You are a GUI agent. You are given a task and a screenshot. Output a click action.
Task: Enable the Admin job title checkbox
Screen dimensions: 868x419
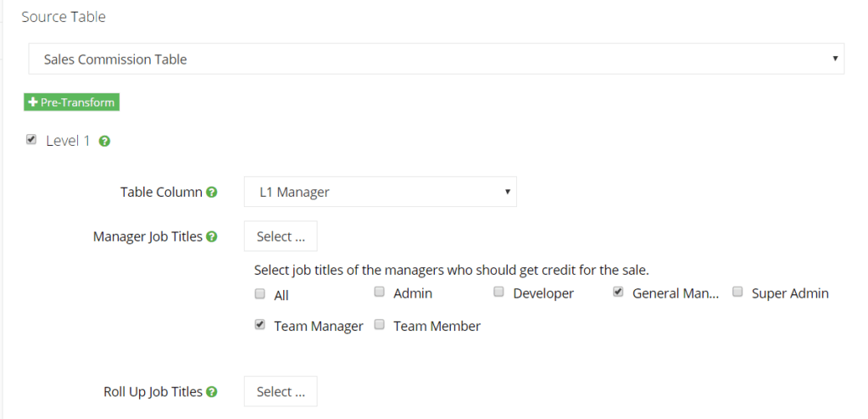pyautogui.click(x=379, y=292)
